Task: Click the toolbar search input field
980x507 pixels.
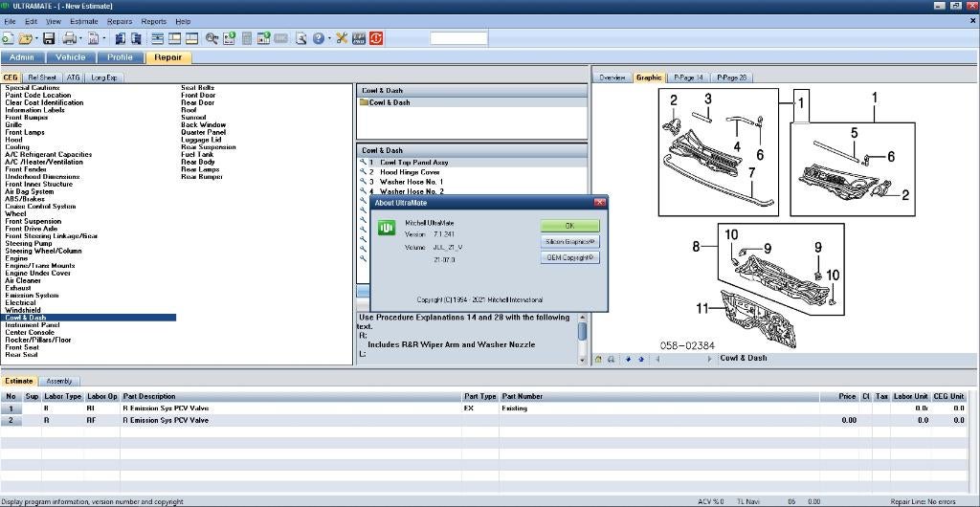Action: (458, 38)
